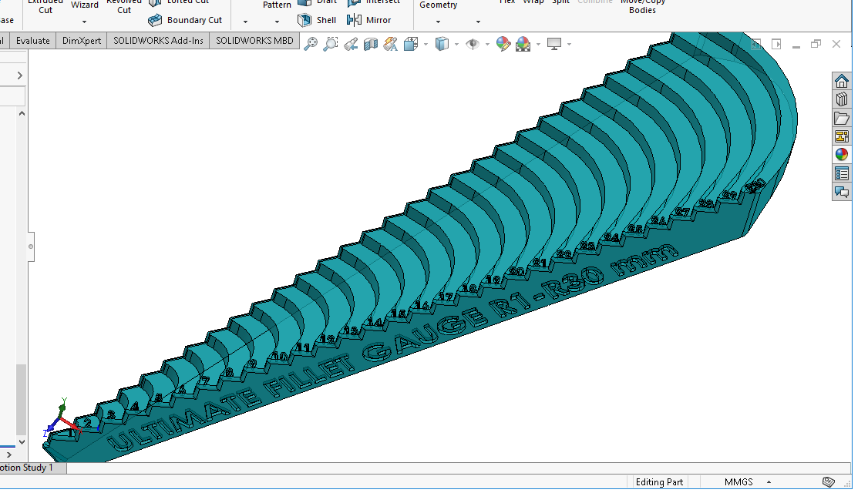The image size is (868, 493).
Task: Open the dropdown arrow left of Pattern's arrow
Action: pyautogui.click(x=245, y=22)
